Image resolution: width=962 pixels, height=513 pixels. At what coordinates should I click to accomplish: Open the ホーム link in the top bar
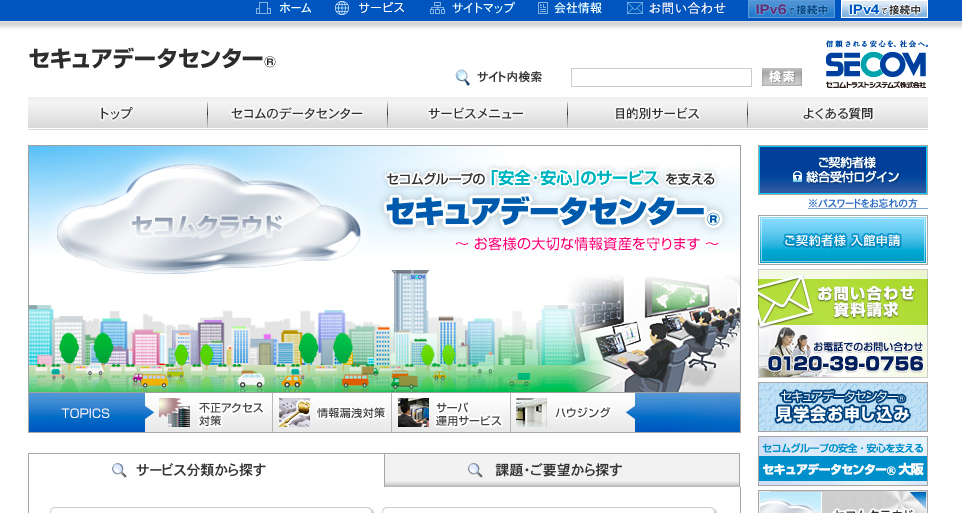click(x=295, y=9)
